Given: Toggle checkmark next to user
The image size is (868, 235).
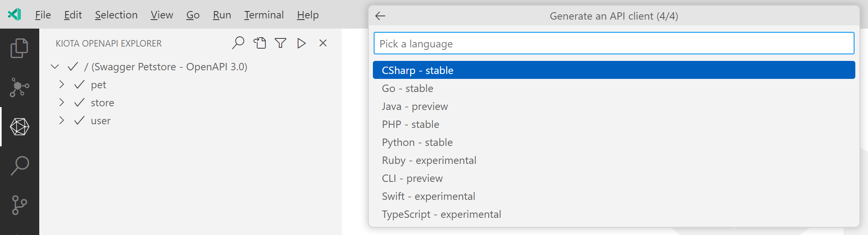Looking at the screenshot, I should click(79, 121).
